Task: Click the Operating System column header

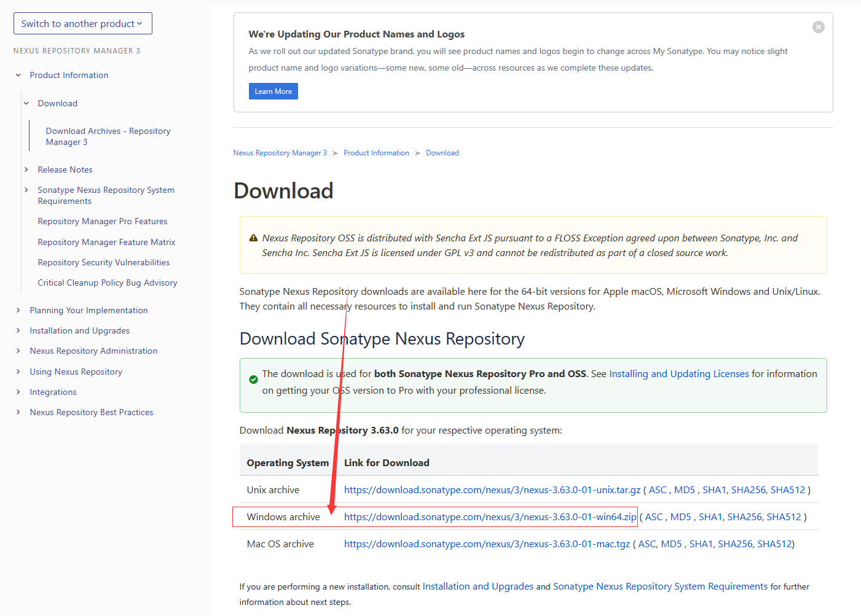Action: point(288,462)
